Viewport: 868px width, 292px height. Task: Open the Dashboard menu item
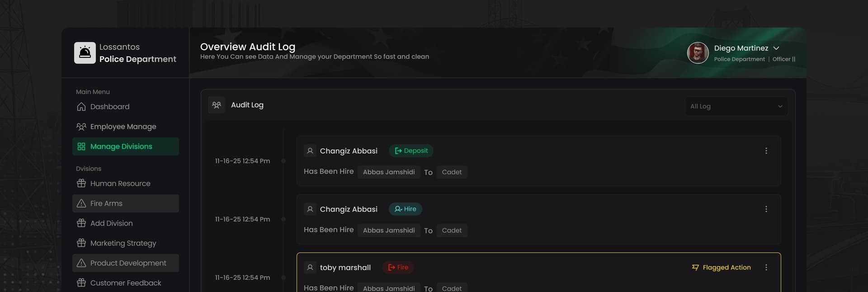[x=109, y=107]
